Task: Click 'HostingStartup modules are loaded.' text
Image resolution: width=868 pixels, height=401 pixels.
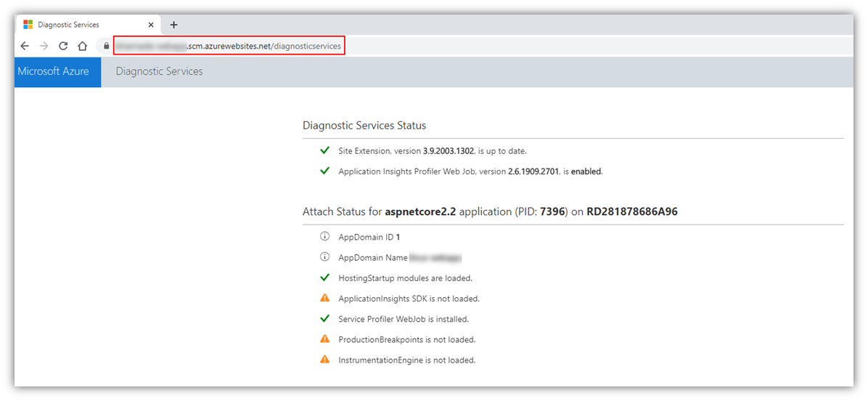Action: pyautogui.click(x=405, y=278)
